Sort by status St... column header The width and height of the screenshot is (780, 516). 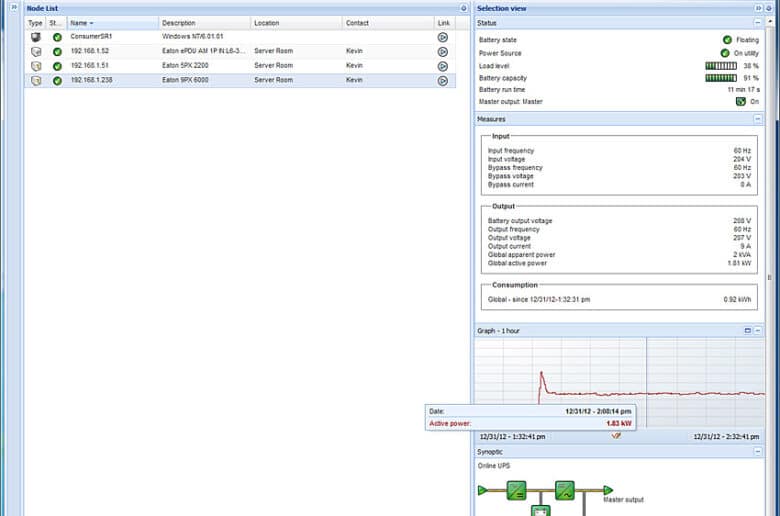point(56,23)
